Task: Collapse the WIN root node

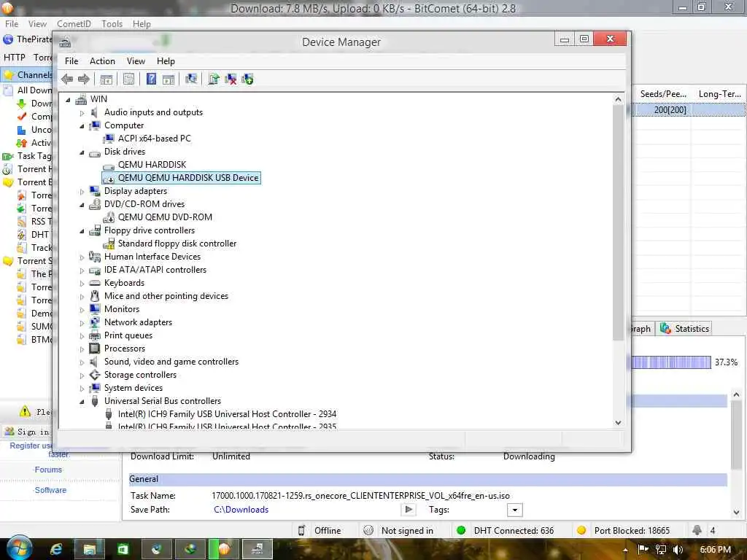Action: coord(68,99)
